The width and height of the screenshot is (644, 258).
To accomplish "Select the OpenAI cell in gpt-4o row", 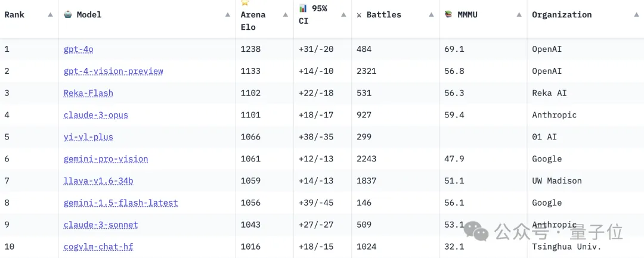I will [x=547, y=49].
